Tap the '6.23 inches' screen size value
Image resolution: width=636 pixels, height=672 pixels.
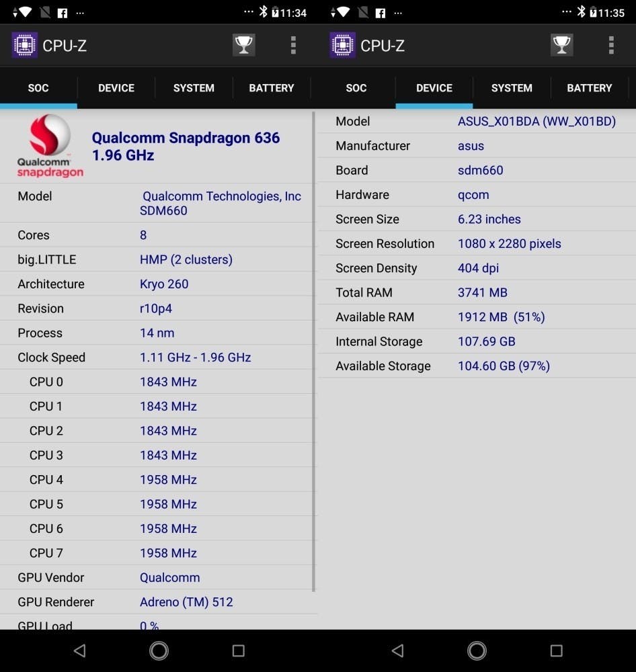pyautogui.click(x=489, y=219)
